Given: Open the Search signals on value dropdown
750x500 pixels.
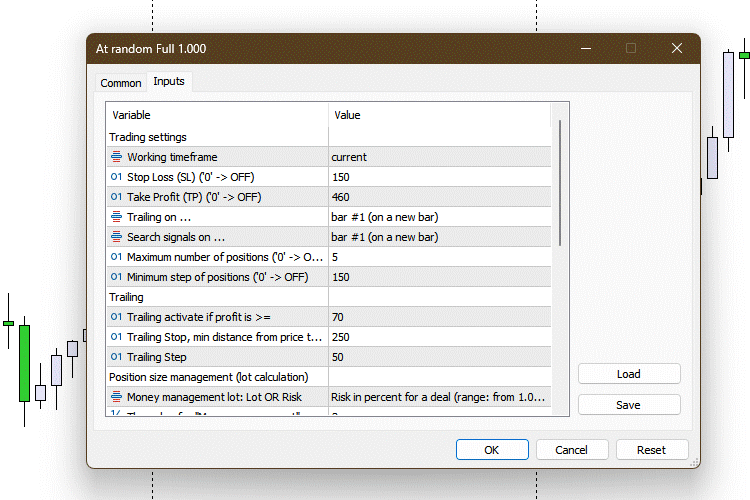Looking at the screenshot, I should [439, 237].
